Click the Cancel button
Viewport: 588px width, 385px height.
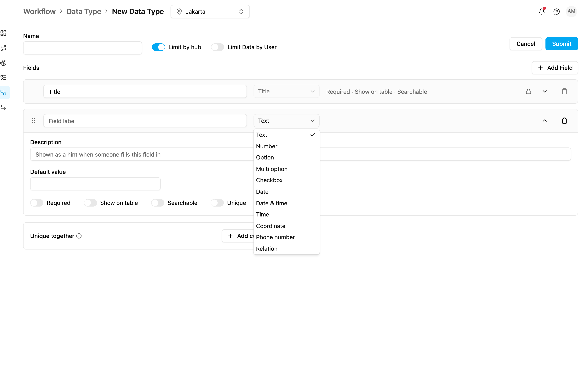click(525, 44)
